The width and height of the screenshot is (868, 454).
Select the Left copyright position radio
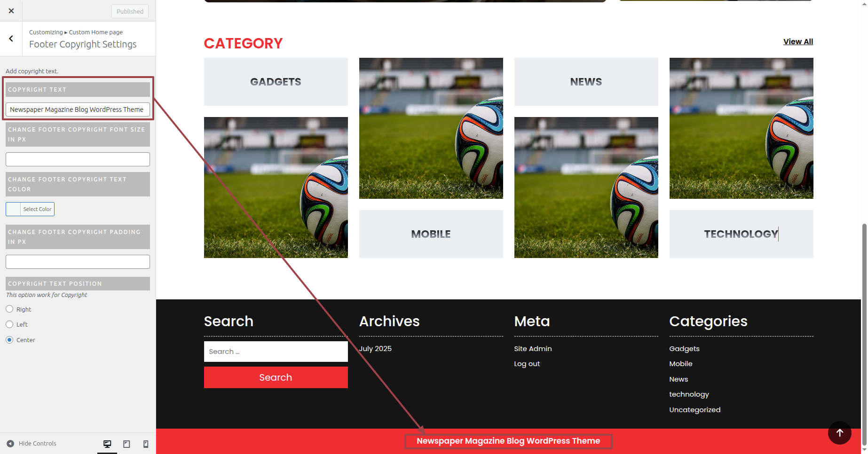point(9,324)
